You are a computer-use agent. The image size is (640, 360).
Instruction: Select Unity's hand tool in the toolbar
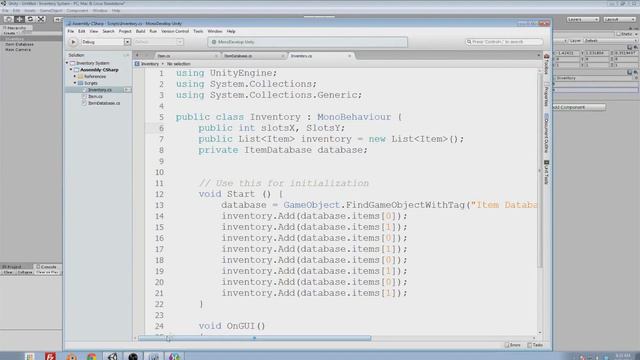pyautogui.click(x=9, y=19)
